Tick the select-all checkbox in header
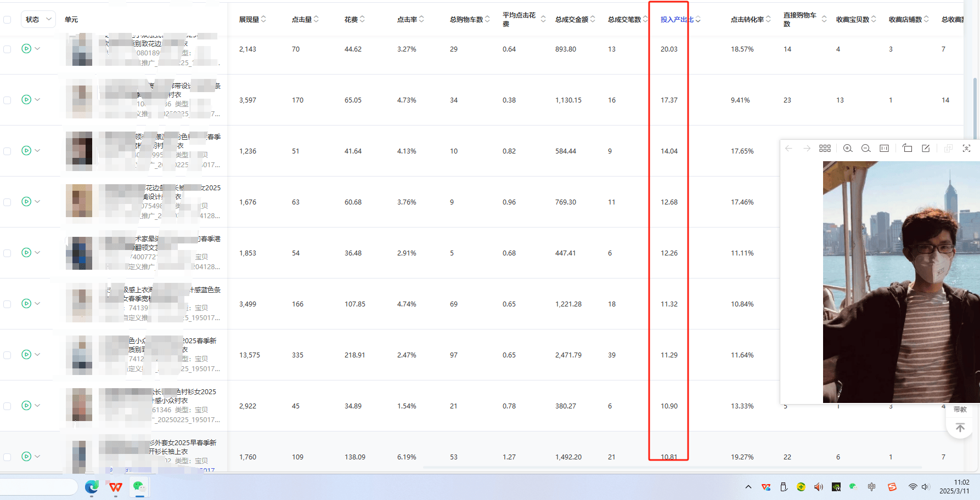This screenshot has height=500, width=980. pyautogui.click(x=7, y=20)
